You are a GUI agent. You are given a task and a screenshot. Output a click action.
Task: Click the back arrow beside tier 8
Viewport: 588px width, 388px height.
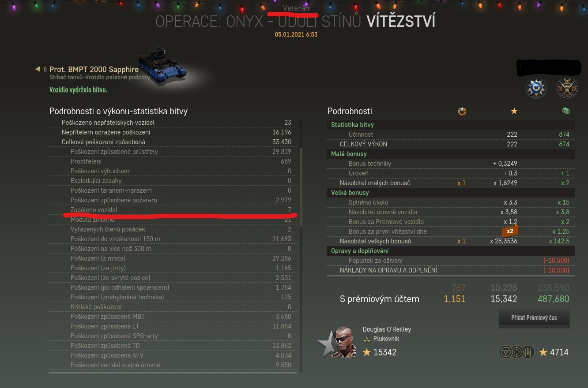pos(38,69)
